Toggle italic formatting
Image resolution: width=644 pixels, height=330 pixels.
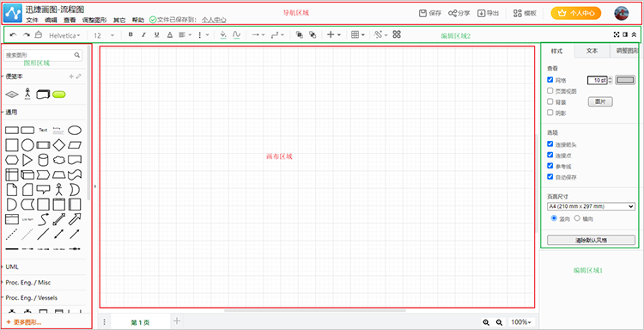(143, 35)
